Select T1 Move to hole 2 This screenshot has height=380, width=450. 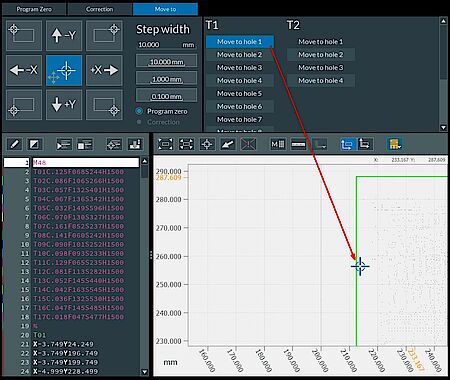coord(240,55)
